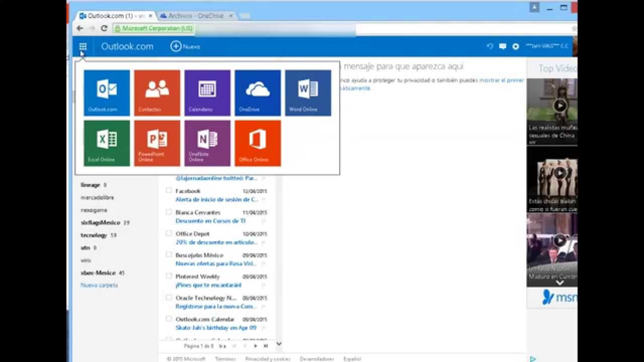Open the Contactos tile

pos(157,93)
